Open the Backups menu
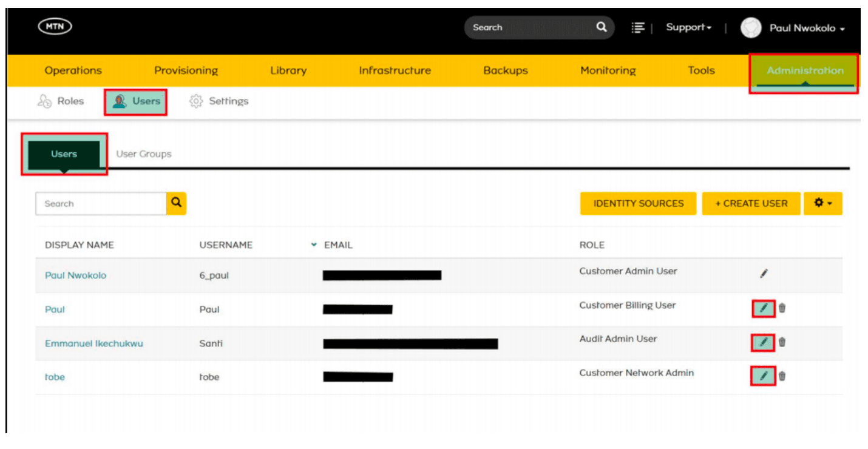 point(506,70)
